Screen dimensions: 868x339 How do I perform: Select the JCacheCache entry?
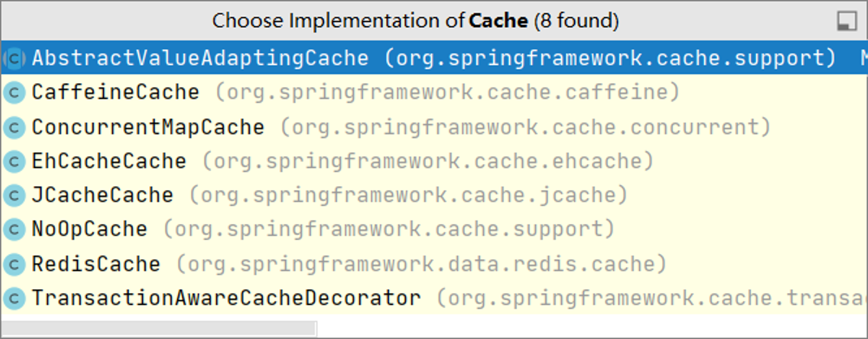(x=434, y=195)
